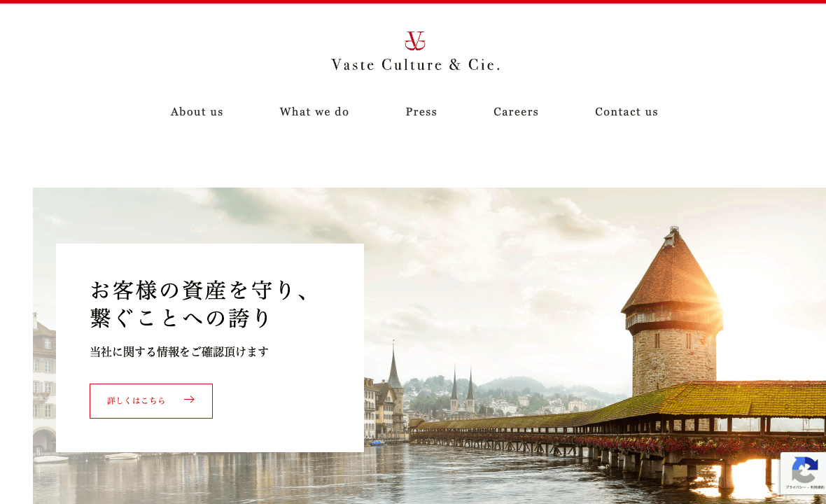Click the red VC monogram logo
The image size is (826, 504).
point(415,41)
